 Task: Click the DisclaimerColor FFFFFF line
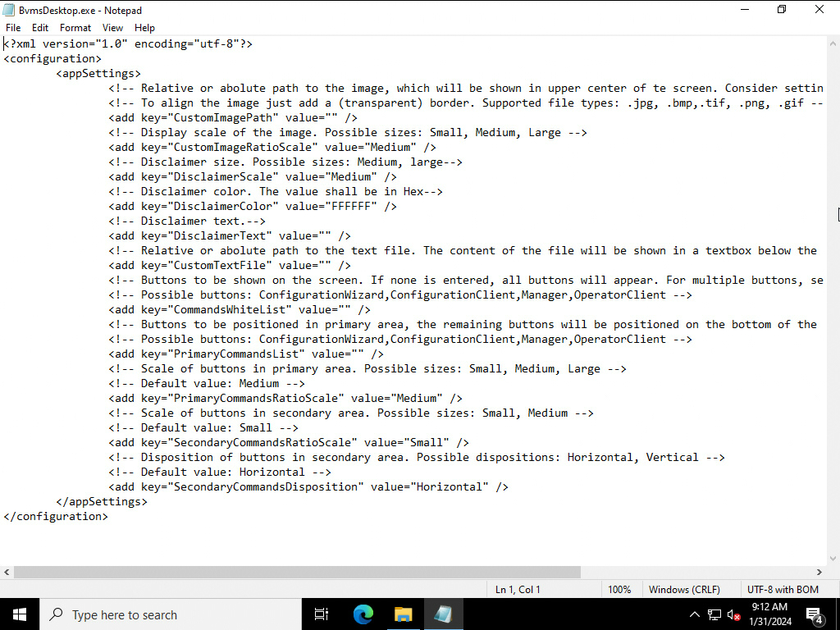[253, 206]
